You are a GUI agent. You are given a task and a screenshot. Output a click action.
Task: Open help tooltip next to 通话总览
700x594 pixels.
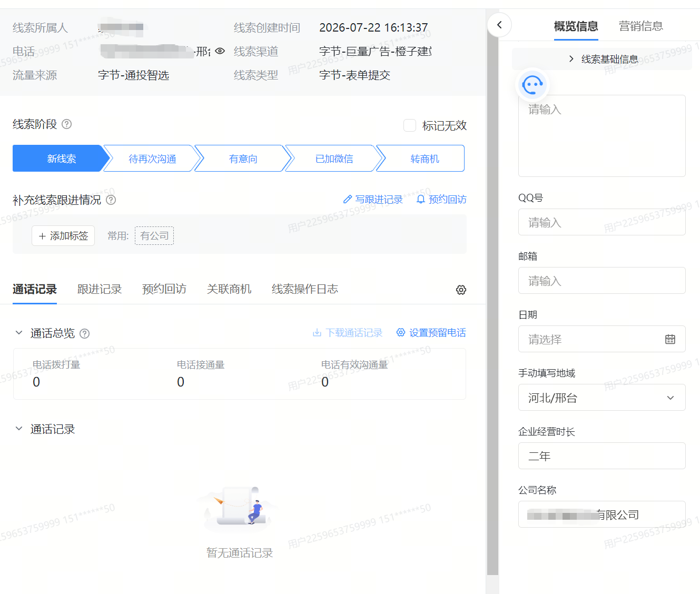[84, 333]
